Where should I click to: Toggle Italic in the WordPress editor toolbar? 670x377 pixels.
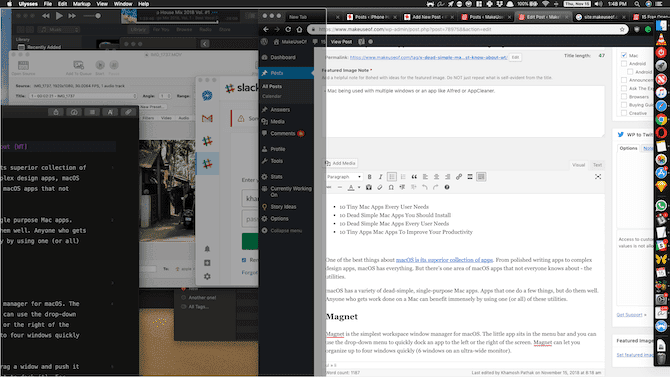pyautogui.click(x=380, y=177)
